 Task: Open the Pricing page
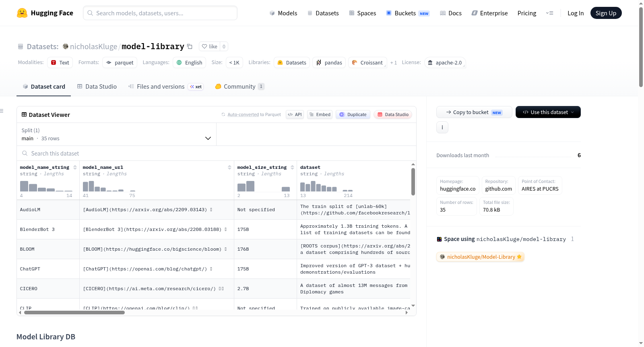(527, 13)
